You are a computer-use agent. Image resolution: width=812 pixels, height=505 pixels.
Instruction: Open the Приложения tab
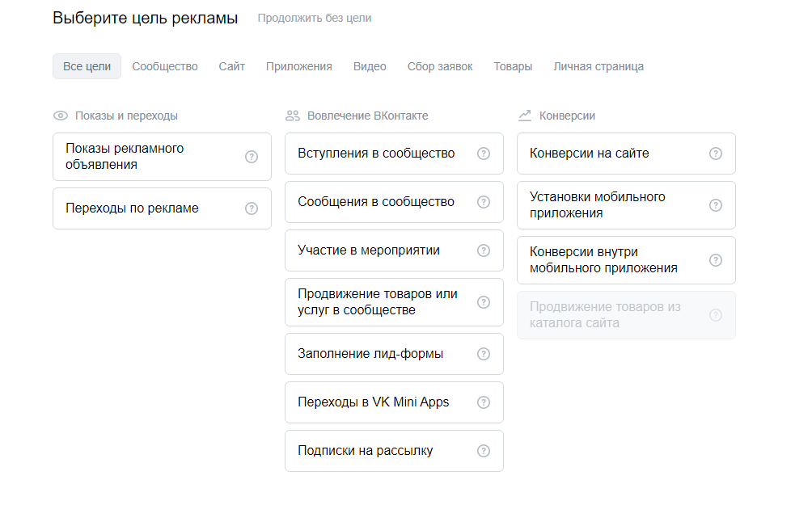coord(298,66)
